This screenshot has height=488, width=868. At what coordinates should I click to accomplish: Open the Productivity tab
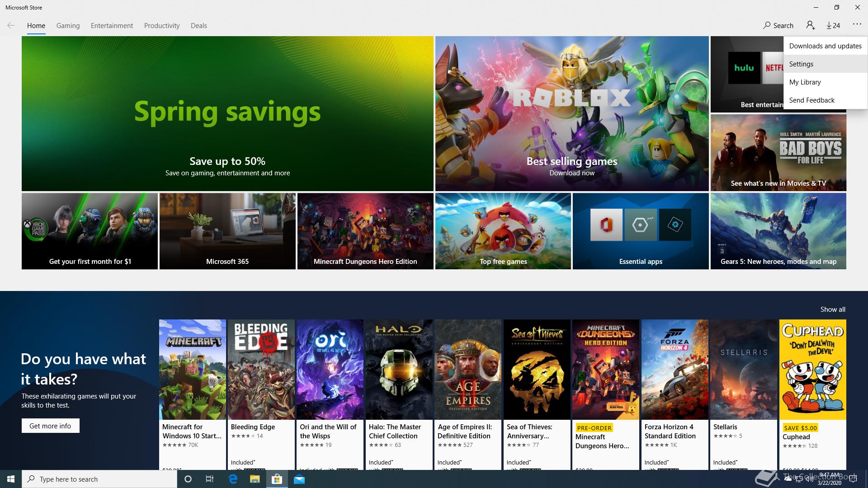tap(162, 26)
